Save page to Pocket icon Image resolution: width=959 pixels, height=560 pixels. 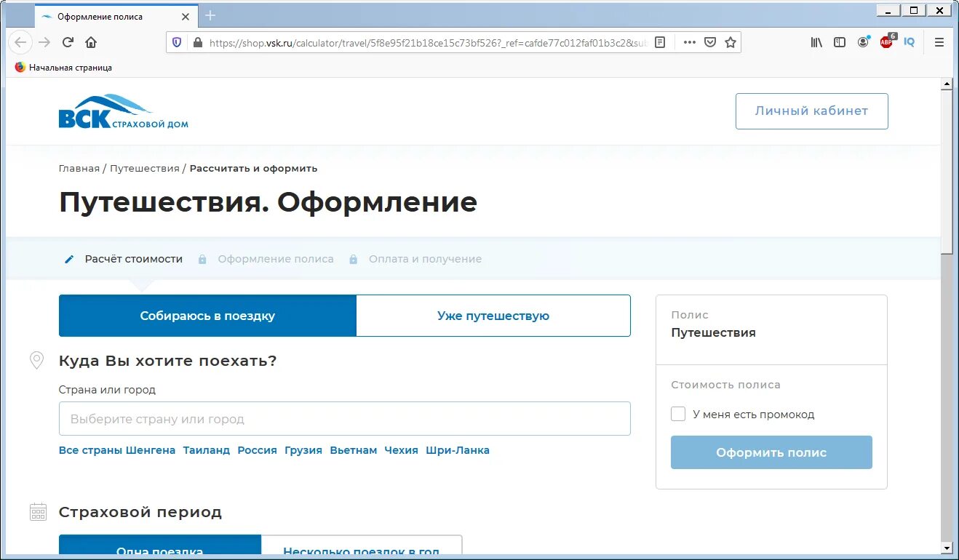click(x=710, y=42)
